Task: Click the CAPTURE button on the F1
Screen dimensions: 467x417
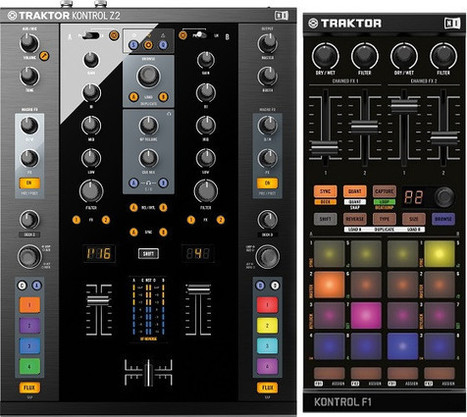Action: coord(384,191)
